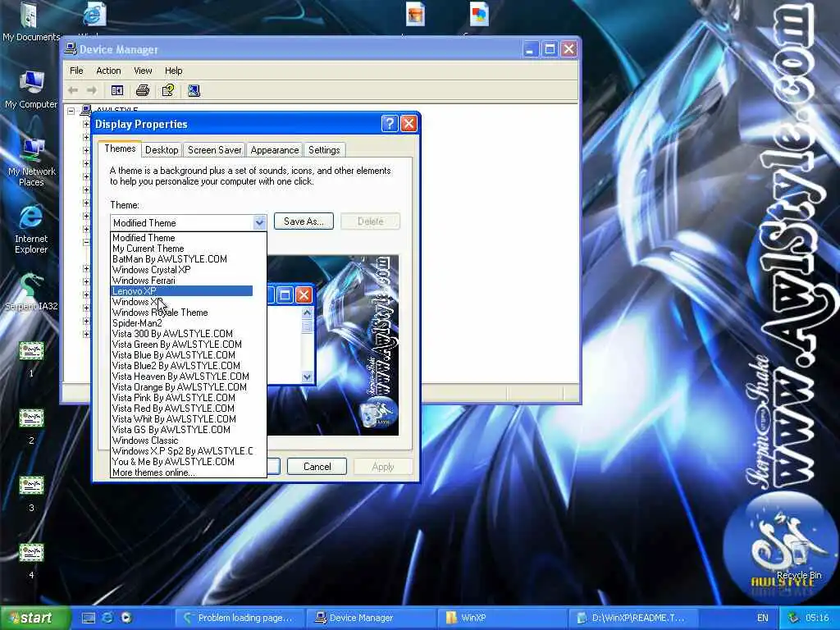840x630 pixels.
Task: Choose Windows Royale Theme option
Action: (x=181, y=313)
